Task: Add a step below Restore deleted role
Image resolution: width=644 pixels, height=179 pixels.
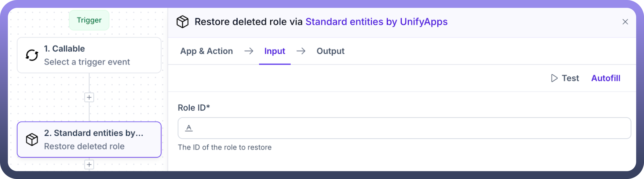Action: [89, 164]
